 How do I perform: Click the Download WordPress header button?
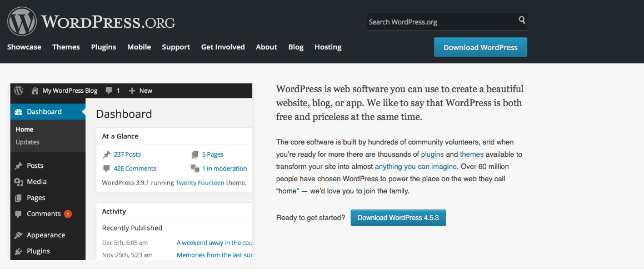coord(481,47)
